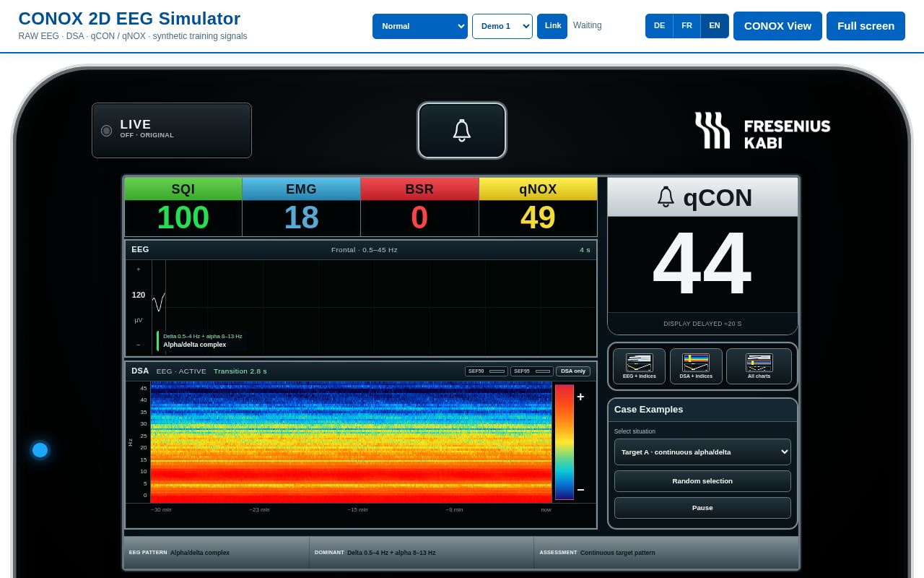The width and height of the screenshot is (924, 578).
Task: Click the blue power LED on bezel
Action: tap(40, 450)
